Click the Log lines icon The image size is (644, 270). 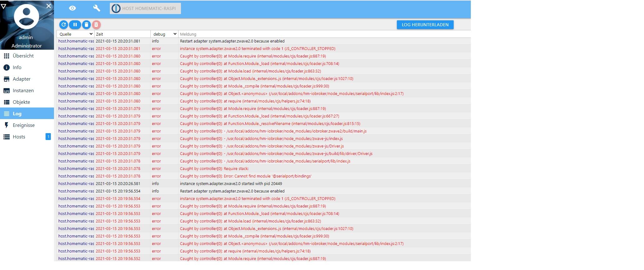tap(7, 114)
